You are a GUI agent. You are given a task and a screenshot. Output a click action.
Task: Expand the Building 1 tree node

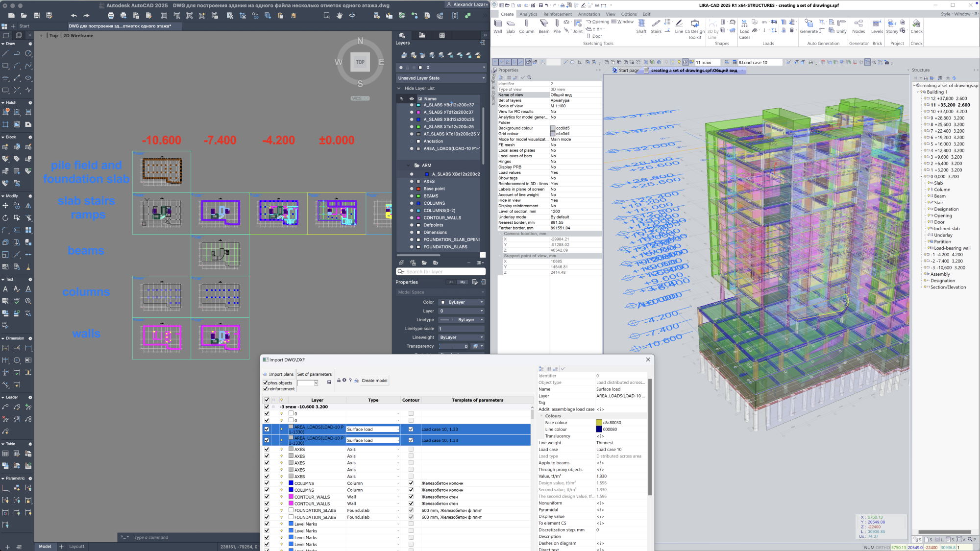tap(919, 92)
